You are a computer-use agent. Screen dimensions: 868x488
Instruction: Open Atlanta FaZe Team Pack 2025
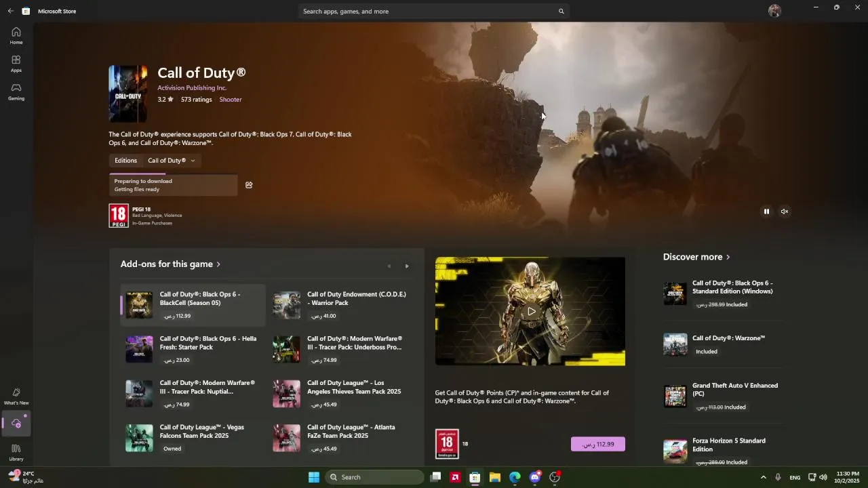pyautogui.click(x=340, y=438)
